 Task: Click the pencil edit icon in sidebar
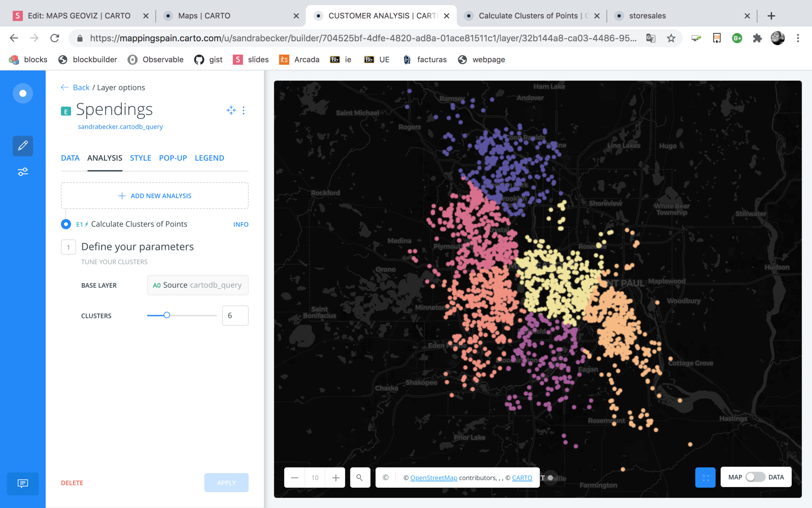[23, 146]
